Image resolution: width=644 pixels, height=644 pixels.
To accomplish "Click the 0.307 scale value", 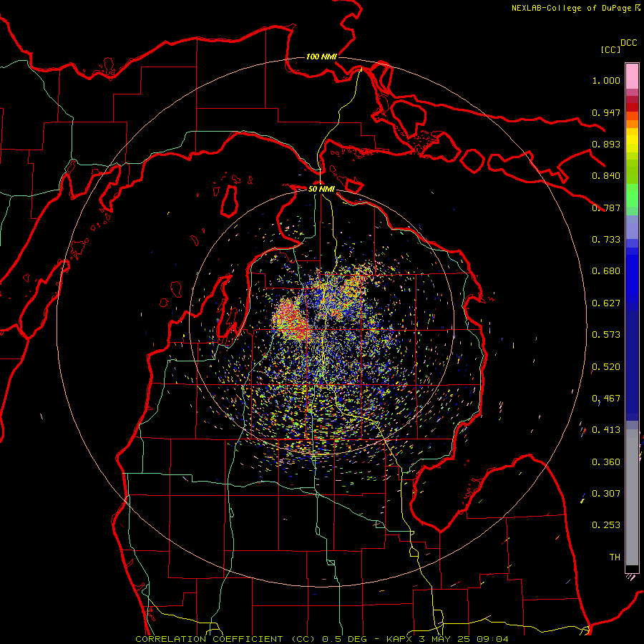I will pyautogui.click(x=606, y=494).
